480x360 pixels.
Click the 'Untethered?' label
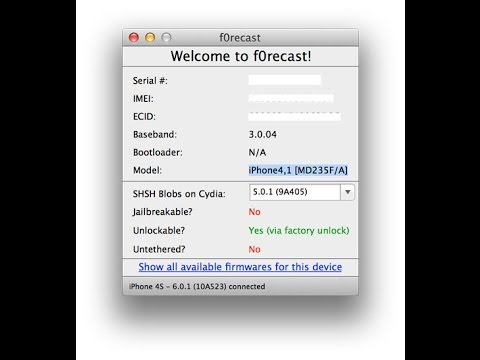(159, 249)
